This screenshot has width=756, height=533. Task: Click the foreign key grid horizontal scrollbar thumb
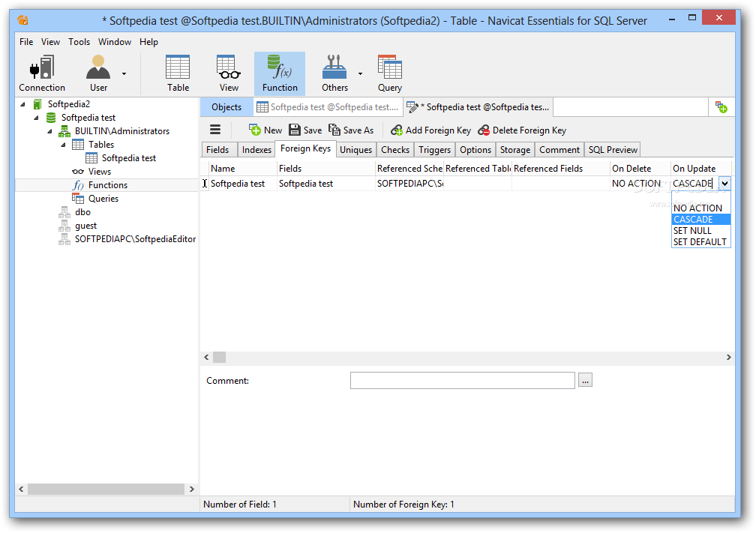[x=219, y=357]
